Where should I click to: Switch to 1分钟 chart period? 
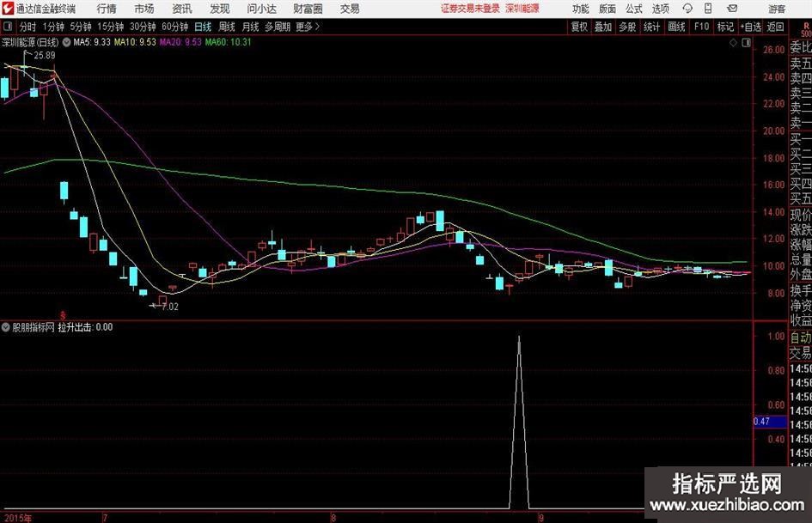click(x=53, y=27)
